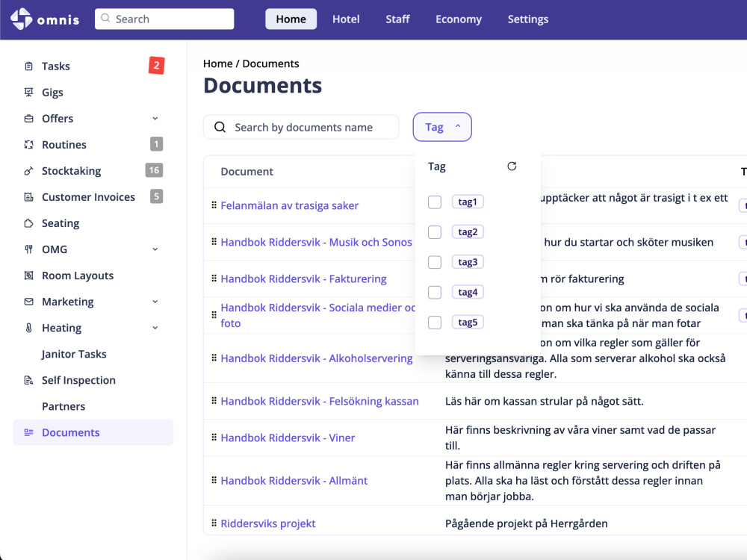This screenshot has width=747, height=560.
Task: Open the Staff tab
Action: click(398, 19)
